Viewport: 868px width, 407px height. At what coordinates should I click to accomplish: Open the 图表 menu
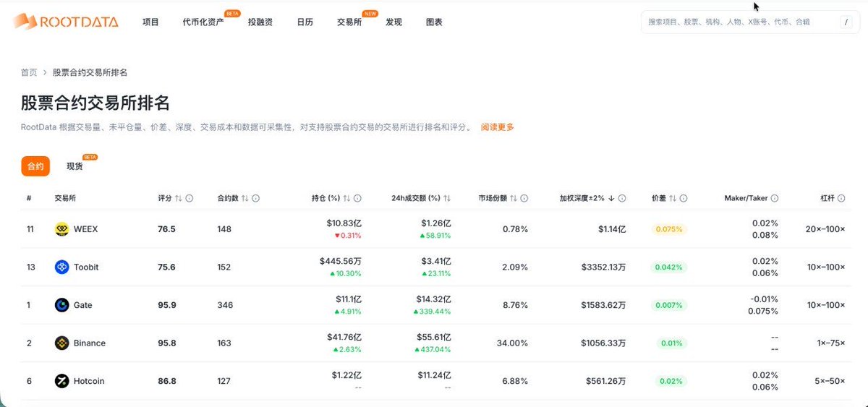coord(434,22)
